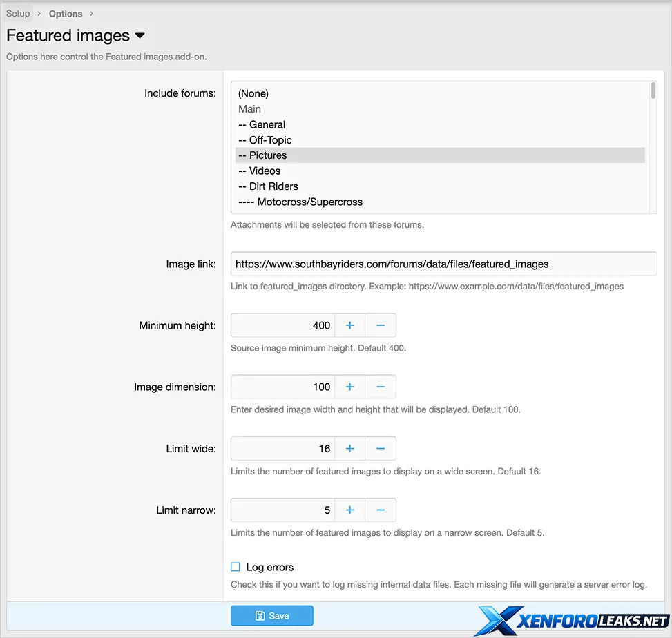
Task: Focus the Minimum height number field
Action: [283, 325]
